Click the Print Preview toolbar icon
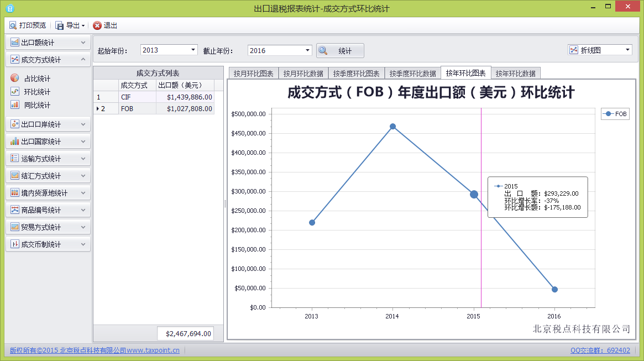The height and width of the screenshot is (361, 644). click(13, 25)
